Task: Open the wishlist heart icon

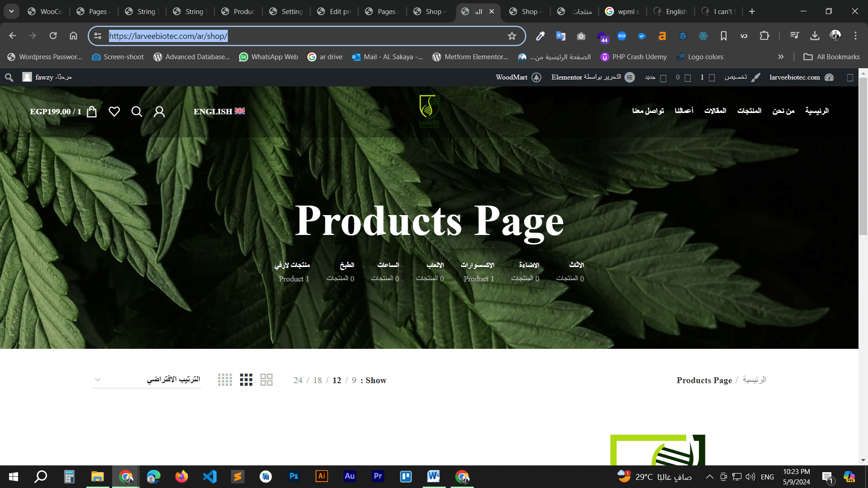Action: point(114,112)
